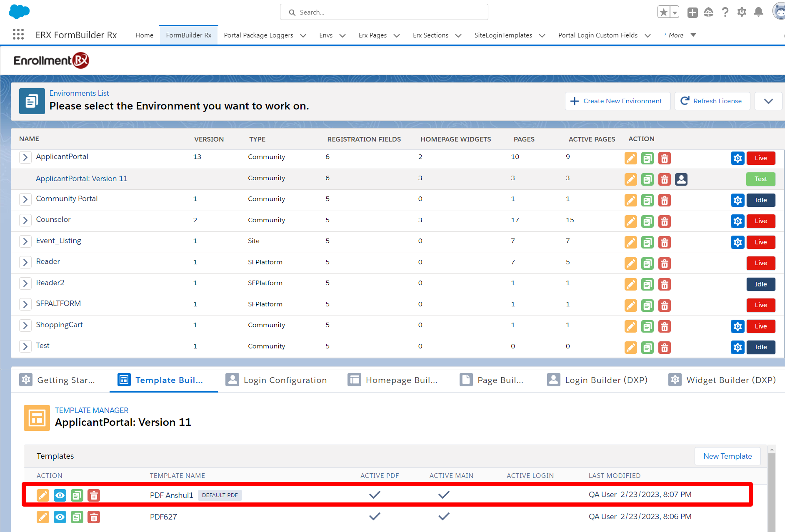Preview PDF627 template with eye icon
Image resolution: width=785 pixels, height=532 pixels.
click(x=60, y=517)
